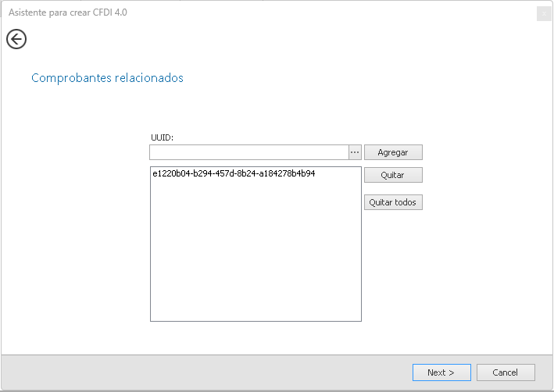This screenshot has width=554, height=392.
Task: Click the UUID text input field
Action: pyautogui.click(x=248, y=152)
